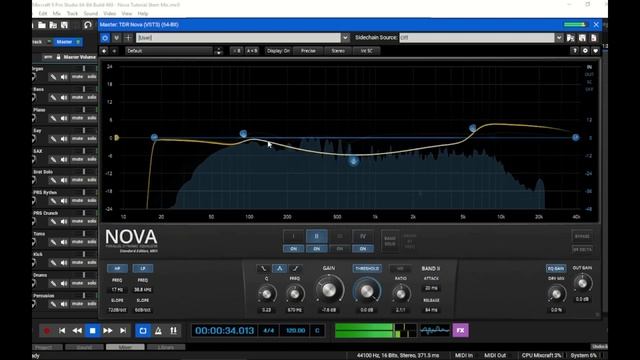Click the undo arrow icon in Nova toolbar
Screen dimensions: 640x360
104,51
